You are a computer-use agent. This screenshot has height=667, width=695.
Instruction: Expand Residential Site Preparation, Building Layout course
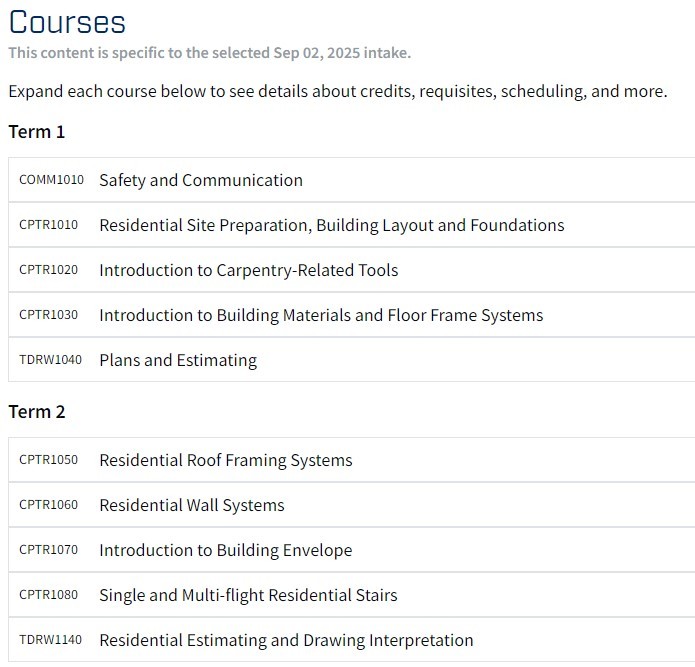(351, 225)
